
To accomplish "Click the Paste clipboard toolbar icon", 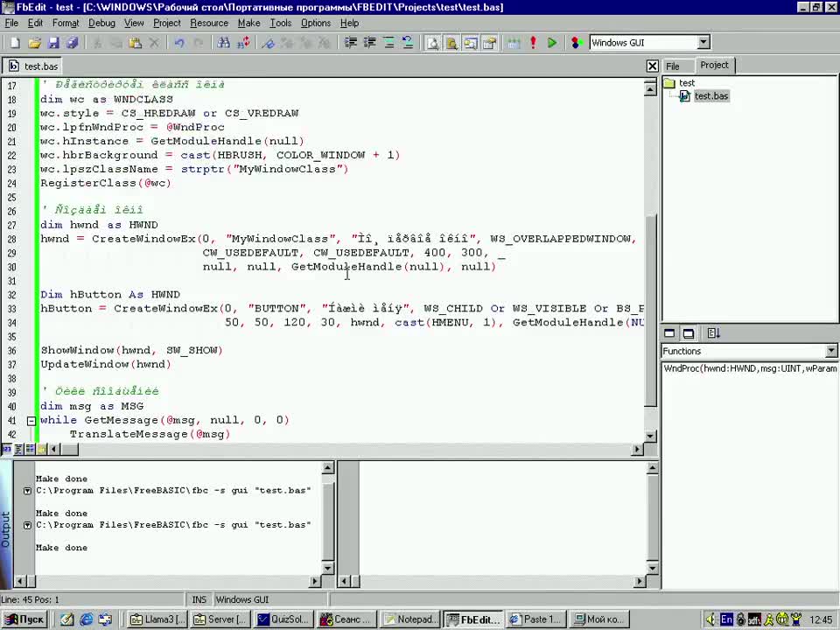I will point(136,42).
